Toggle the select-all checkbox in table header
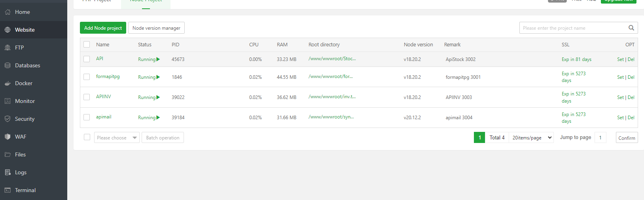The image size is (644, 200). [x=87, y=44]
